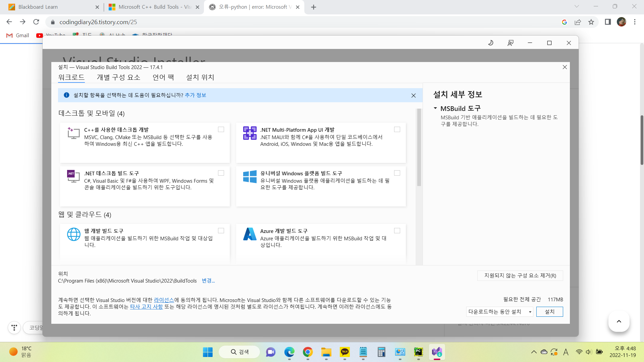This screenshot has height=362, width=644.
Task: Collapse the MSBuild 도구 section
Action: (435, 108)
